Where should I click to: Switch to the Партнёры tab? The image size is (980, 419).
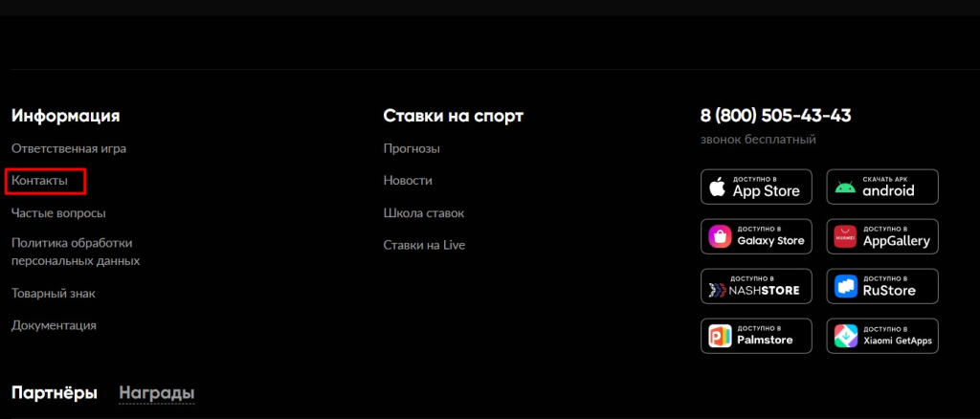click(x=55, y=393)
